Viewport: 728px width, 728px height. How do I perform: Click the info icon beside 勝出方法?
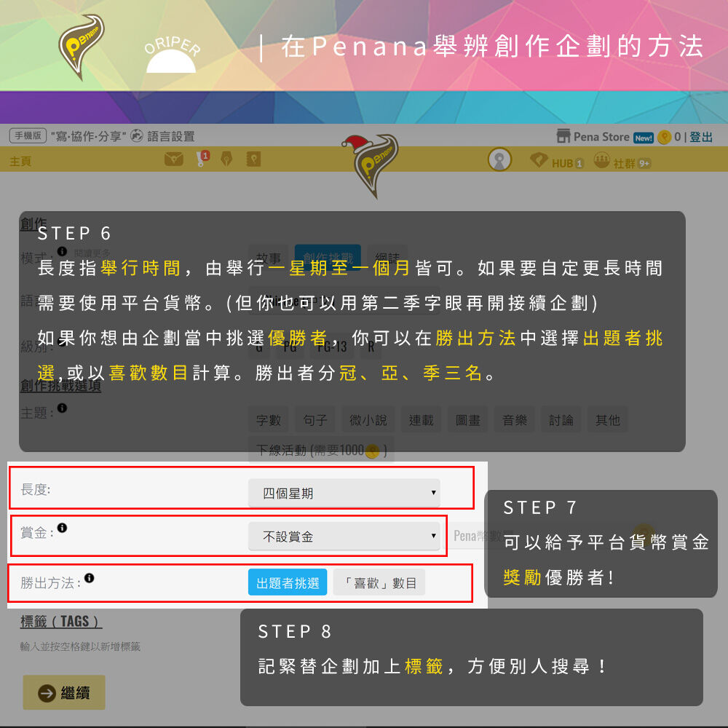pyautogui.click(x=89, y=578)
